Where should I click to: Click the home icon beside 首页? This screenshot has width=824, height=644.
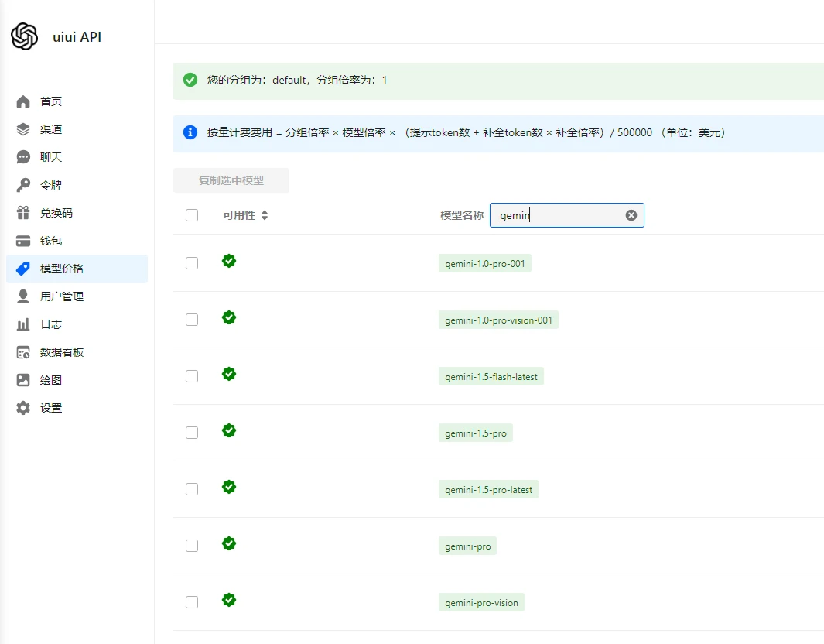(x=23, y=101)
